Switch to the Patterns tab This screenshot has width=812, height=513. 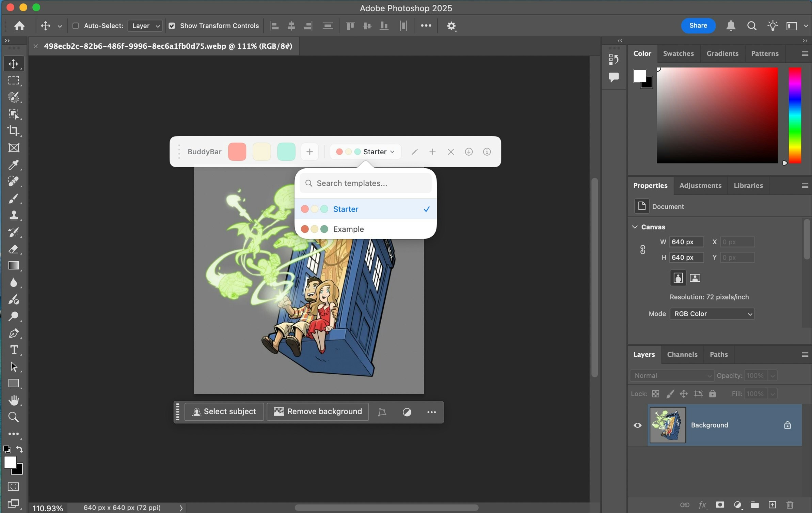click(765, 53)
